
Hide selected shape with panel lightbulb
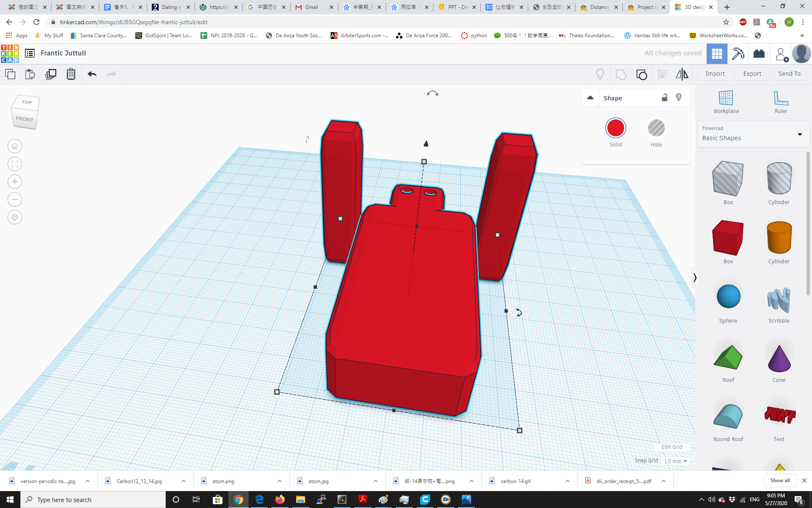[x=679, y=98]
